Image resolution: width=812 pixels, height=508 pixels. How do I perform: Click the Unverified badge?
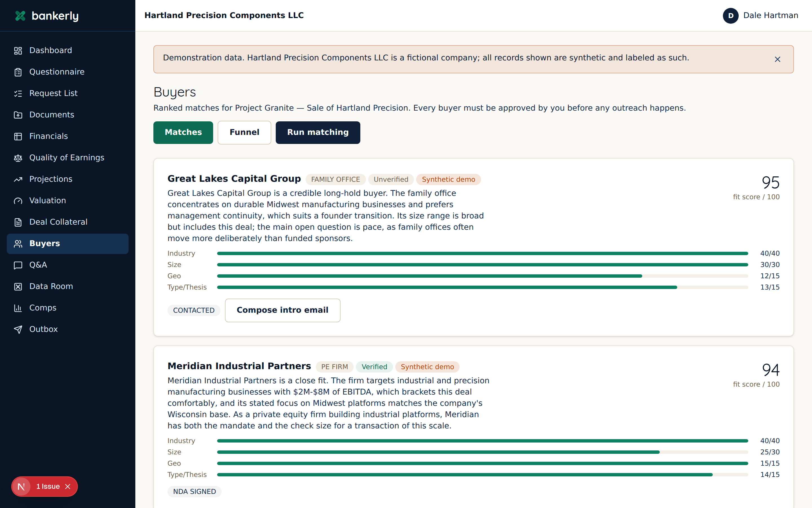click(x=391, y=179)
